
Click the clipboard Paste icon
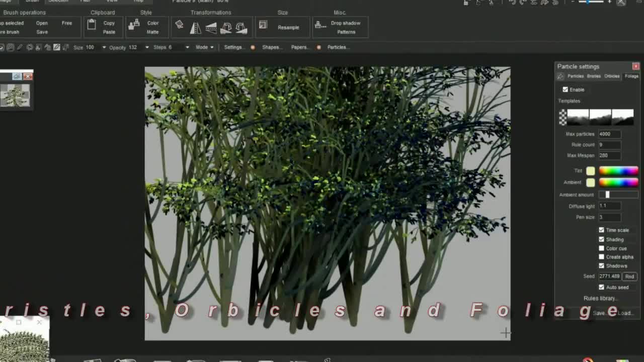[x=92, y=25]
